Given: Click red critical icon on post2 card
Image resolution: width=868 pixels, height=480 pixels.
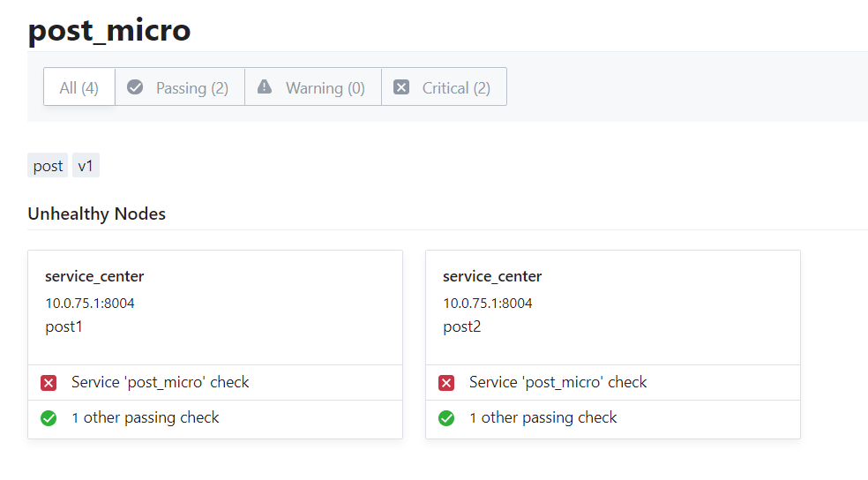Looking at the screenshot, I should (x=446, y=383).
